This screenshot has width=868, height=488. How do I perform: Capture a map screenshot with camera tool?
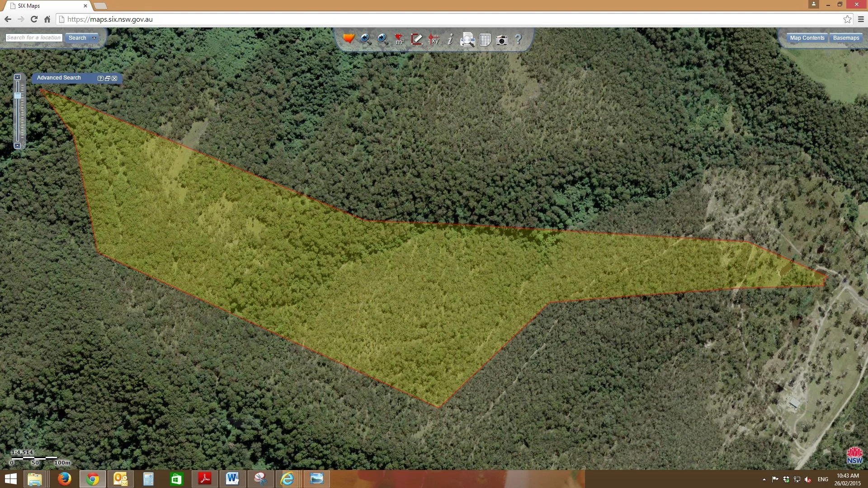502,39
